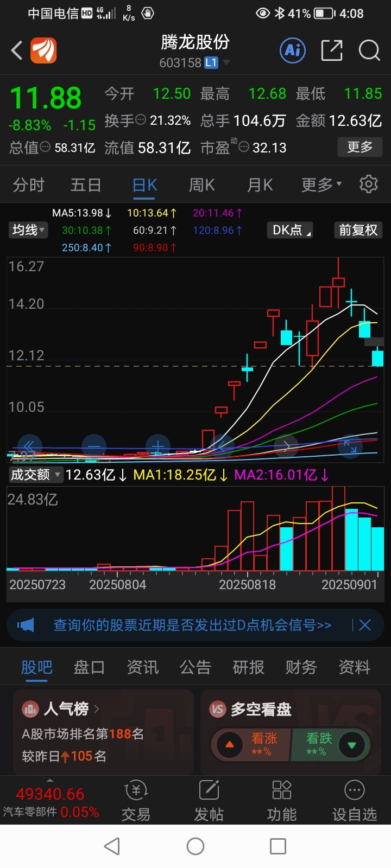
Task: Switch to 周K chart tab
Action: coord(202,185)
